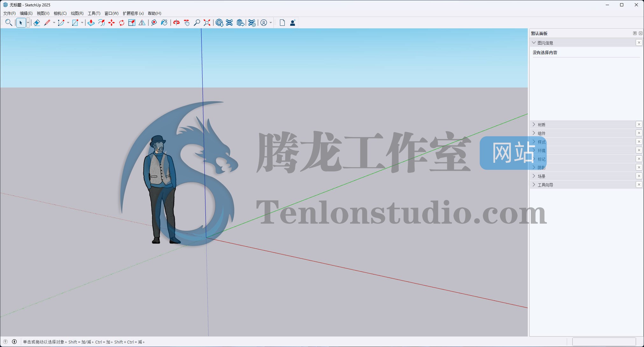Click the add person icon

click(293, 23)
